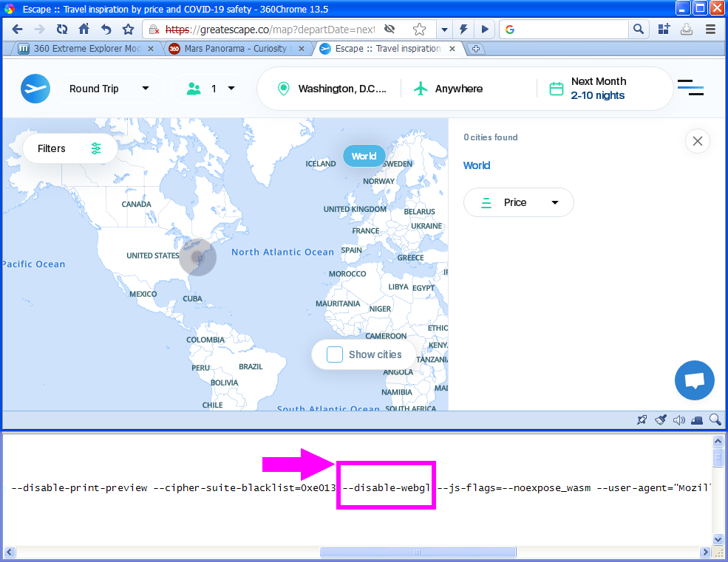Click the horizontal scrollbar thumb in lower pane

coord(418,552)
